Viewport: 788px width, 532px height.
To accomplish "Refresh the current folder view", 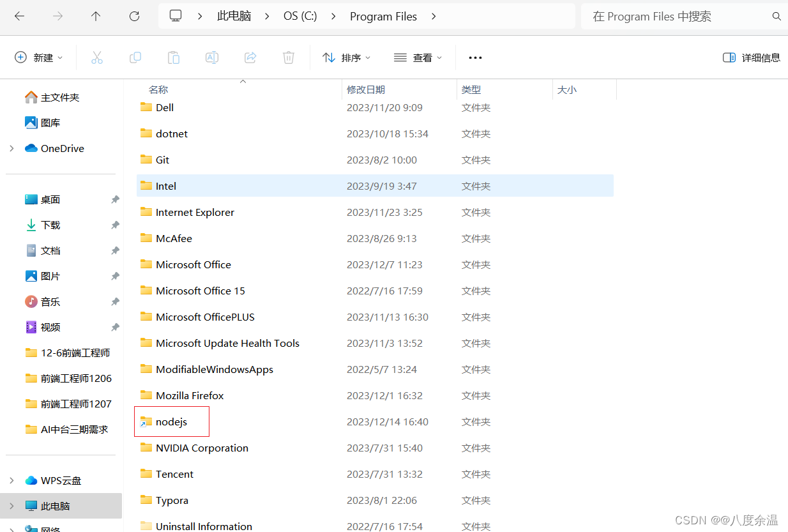I will tap(134, 17).
